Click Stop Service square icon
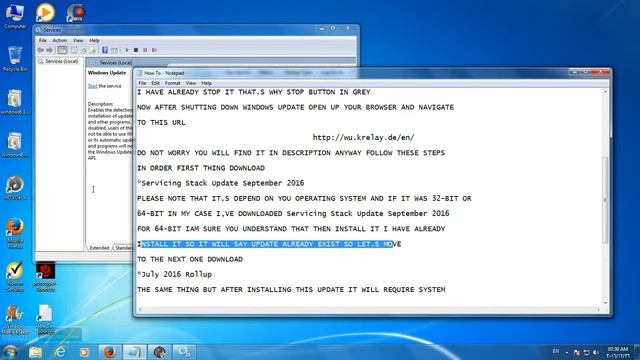This screenshot has width=640, height=360. 136,50
